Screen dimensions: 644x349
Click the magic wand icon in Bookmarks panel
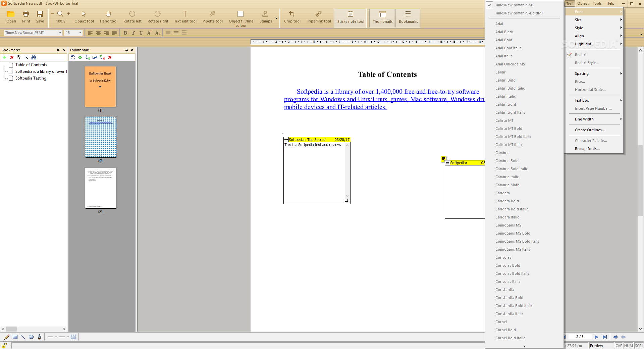coord(26,57)
